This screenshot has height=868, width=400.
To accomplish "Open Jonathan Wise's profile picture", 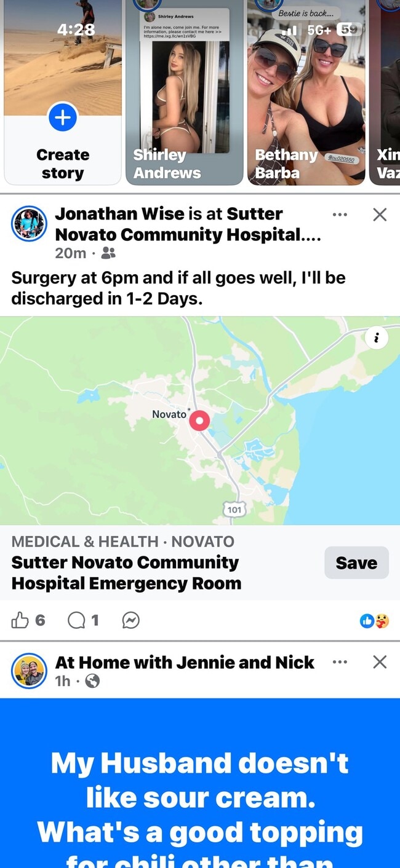I will tap(30, 224).
